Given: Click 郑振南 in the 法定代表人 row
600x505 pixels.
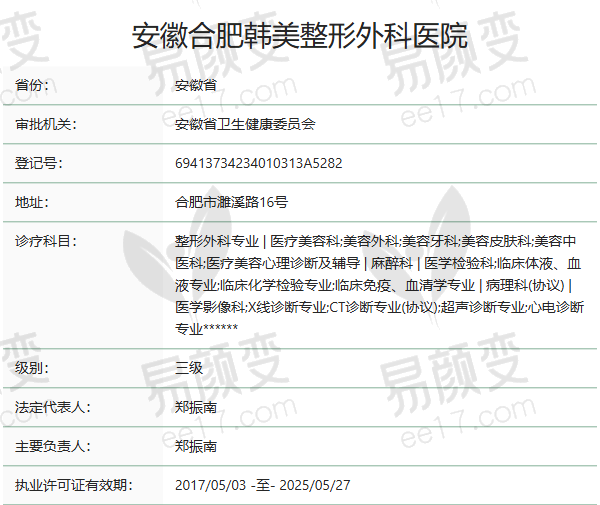Looking at the screenshot, I should (x=196, y=407).
